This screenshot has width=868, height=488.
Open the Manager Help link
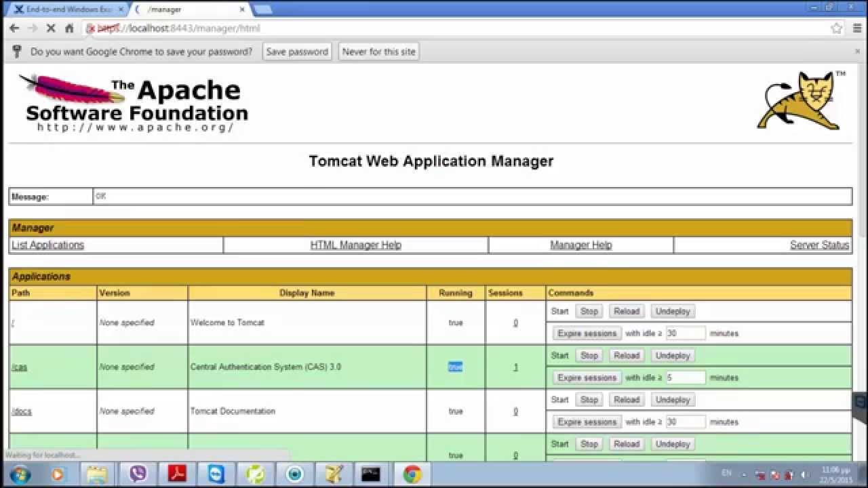click(x=581, y=245)
